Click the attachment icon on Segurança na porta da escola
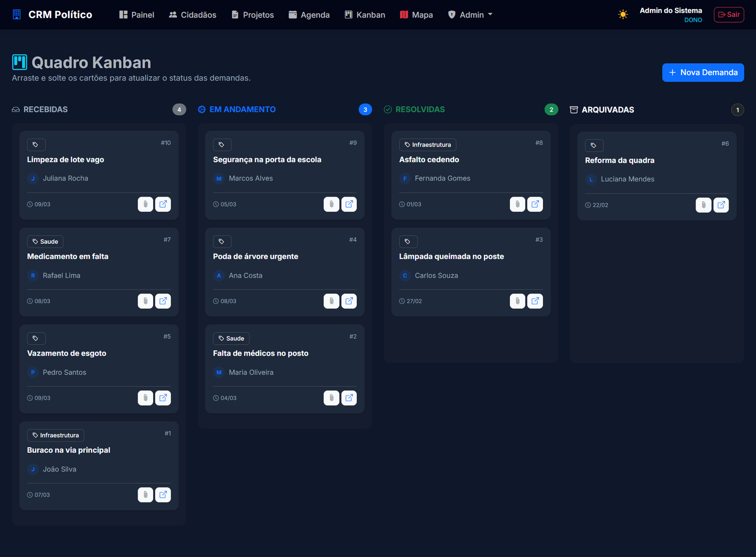 (x=331, y=204)
